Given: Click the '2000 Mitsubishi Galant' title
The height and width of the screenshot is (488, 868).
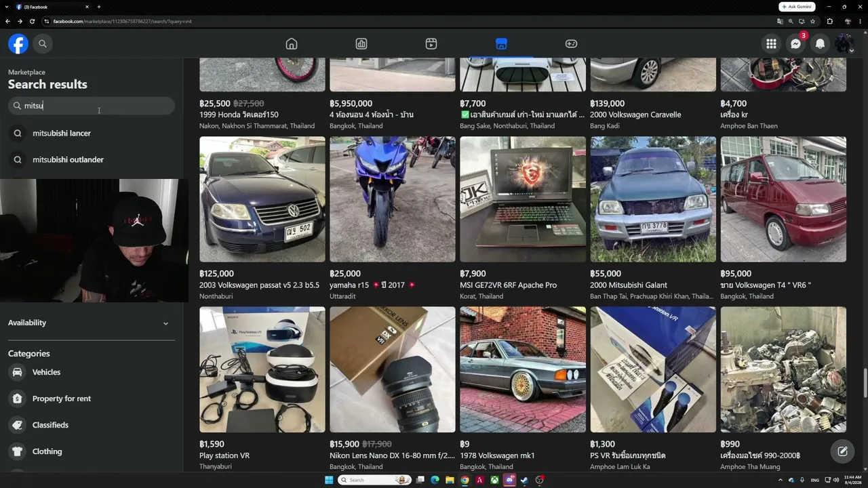Looking at the screenshot, I should tap(629, 285).
